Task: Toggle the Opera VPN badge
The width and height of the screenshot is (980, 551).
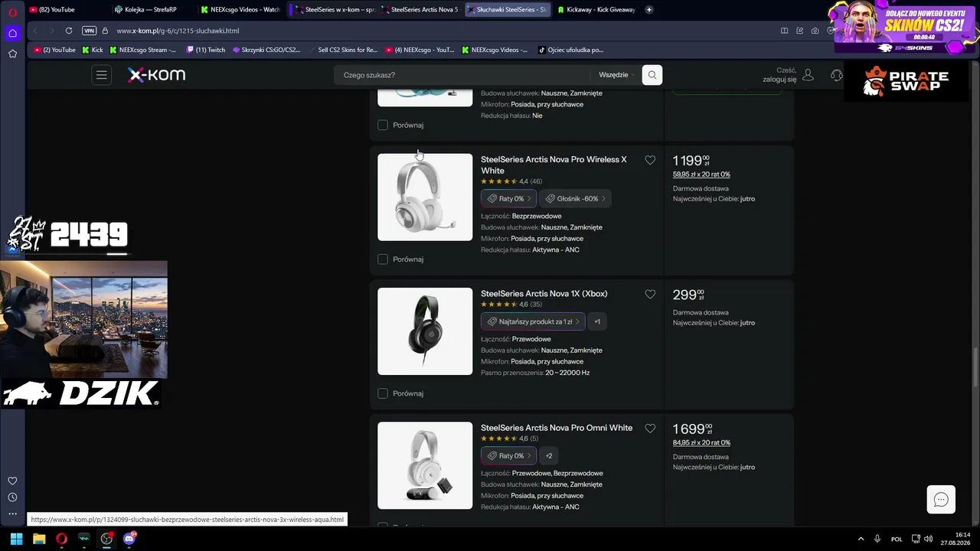Action: point(89,31)
